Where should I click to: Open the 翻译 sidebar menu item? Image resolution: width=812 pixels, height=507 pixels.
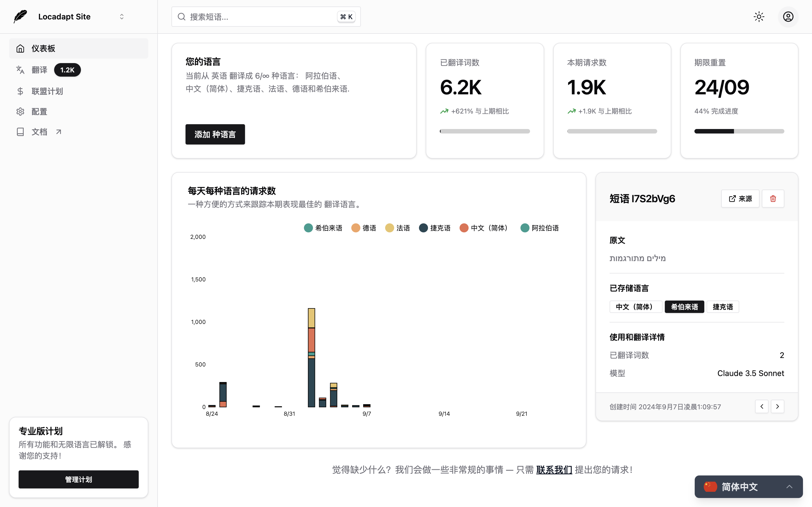tap(39, 70)
